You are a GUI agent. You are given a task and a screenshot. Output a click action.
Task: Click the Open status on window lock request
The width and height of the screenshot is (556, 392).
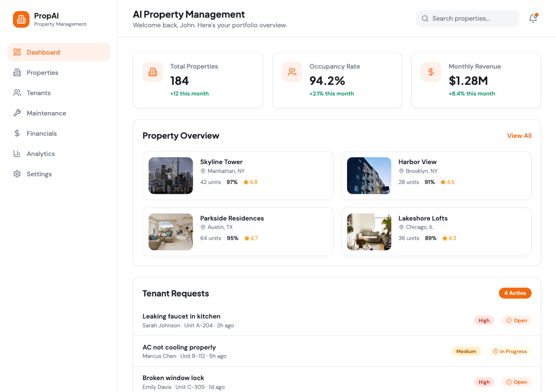click(x=516, y=382)
